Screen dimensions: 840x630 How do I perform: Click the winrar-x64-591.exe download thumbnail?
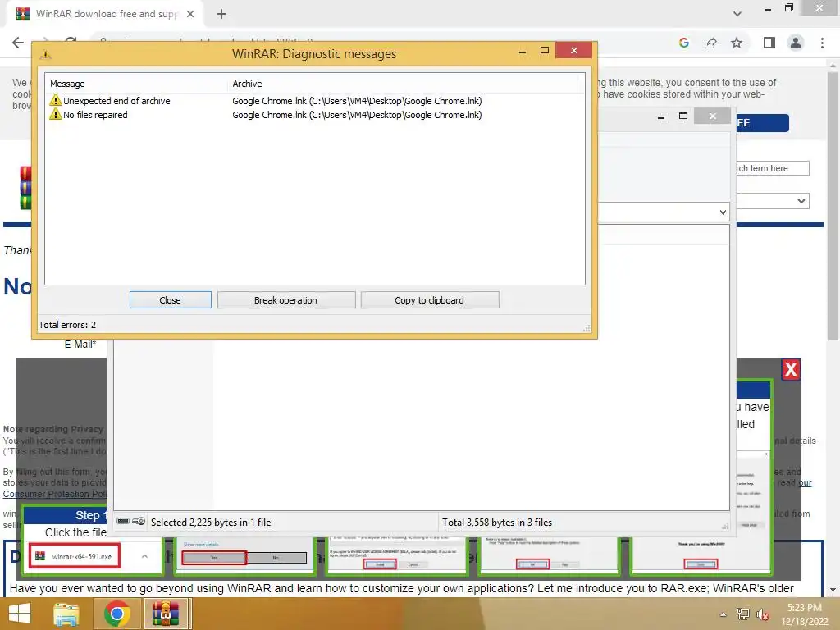coord(75,556)
